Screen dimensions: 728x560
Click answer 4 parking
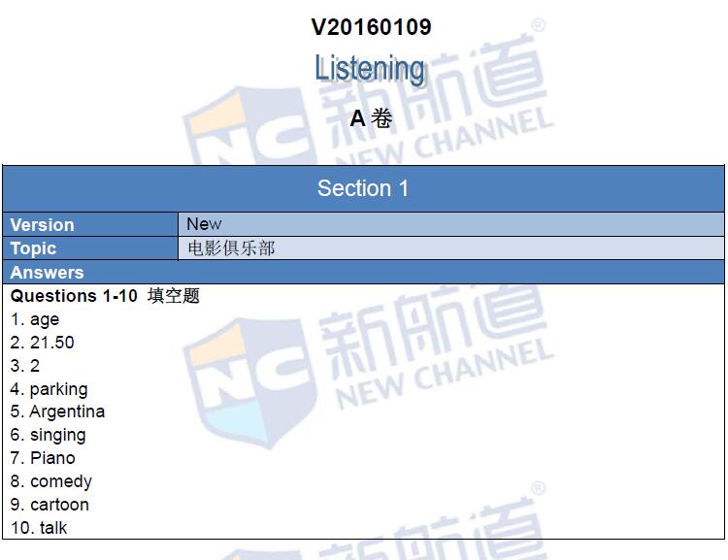(x=50, y=389)
